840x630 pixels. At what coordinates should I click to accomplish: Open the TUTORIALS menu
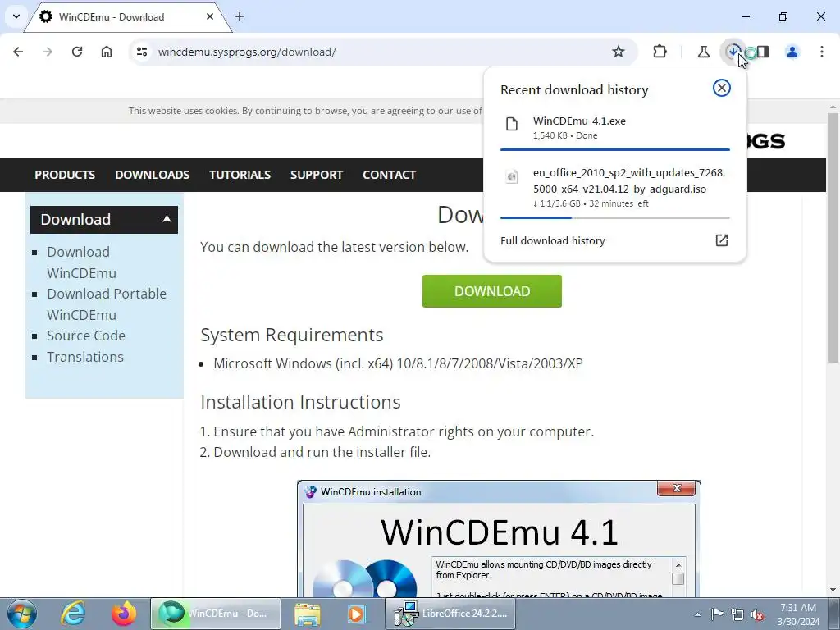pos(240,175)
